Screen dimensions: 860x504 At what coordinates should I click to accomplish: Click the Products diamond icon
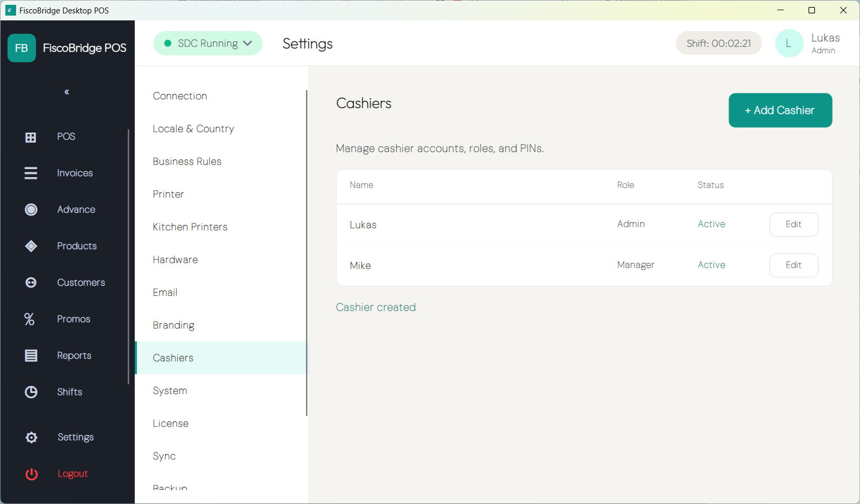click(31, 246)
